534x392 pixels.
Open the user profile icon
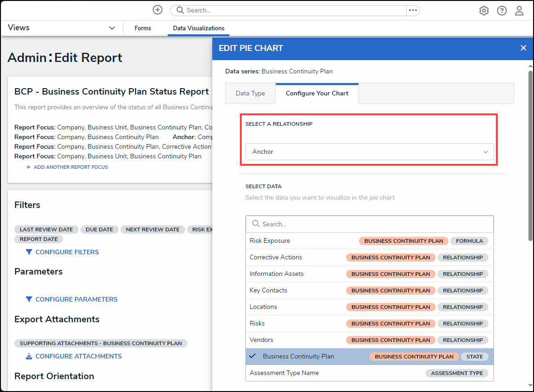pyautogui.click(x=519, y=11)
